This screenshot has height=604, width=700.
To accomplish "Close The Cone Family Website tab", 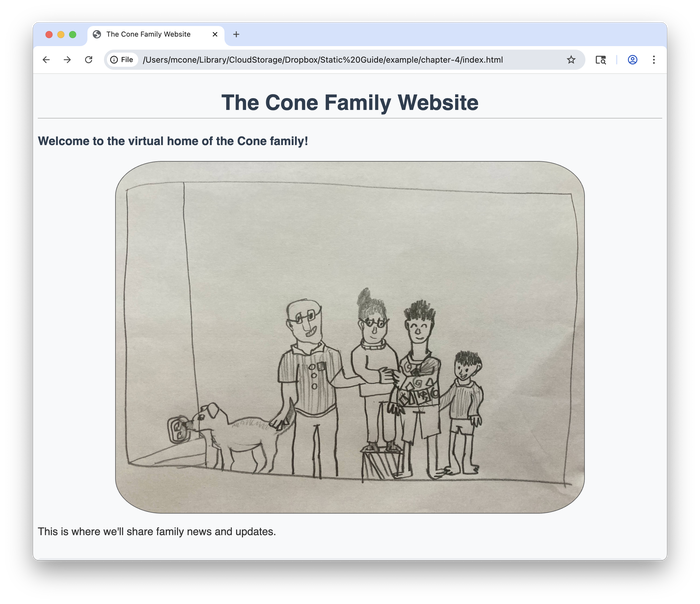I will pos(215,34).
